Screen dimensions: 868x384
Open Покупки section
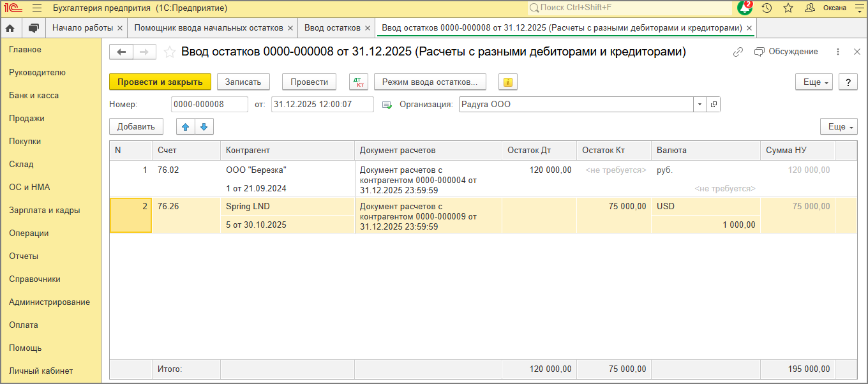25,141
